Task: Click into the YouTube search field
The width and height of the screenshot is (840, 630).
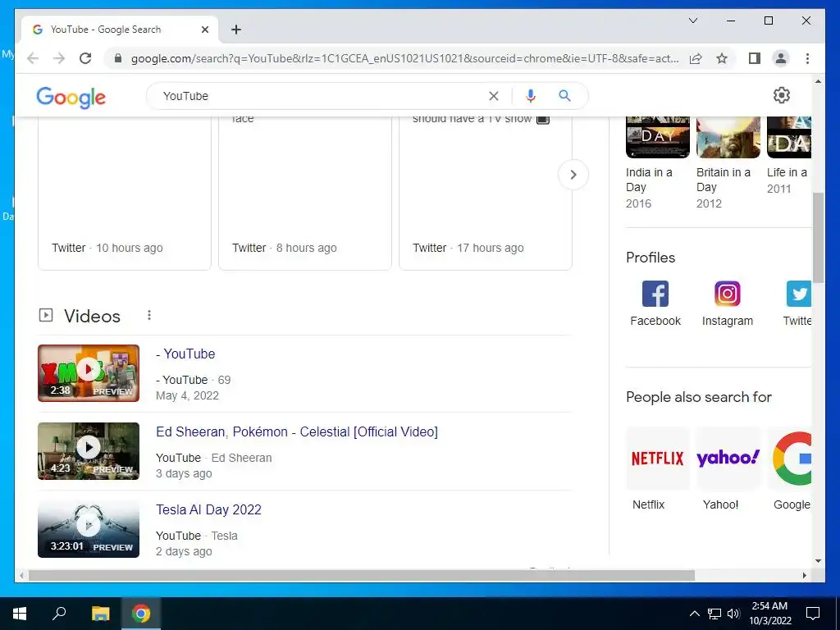Action: pyautogui.click(x=322, y=96)
